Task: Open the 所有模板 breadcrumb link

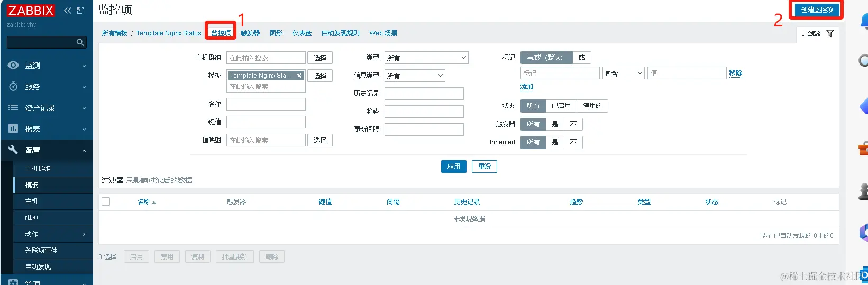Action: pyautogui.click(x=115, y=33)
